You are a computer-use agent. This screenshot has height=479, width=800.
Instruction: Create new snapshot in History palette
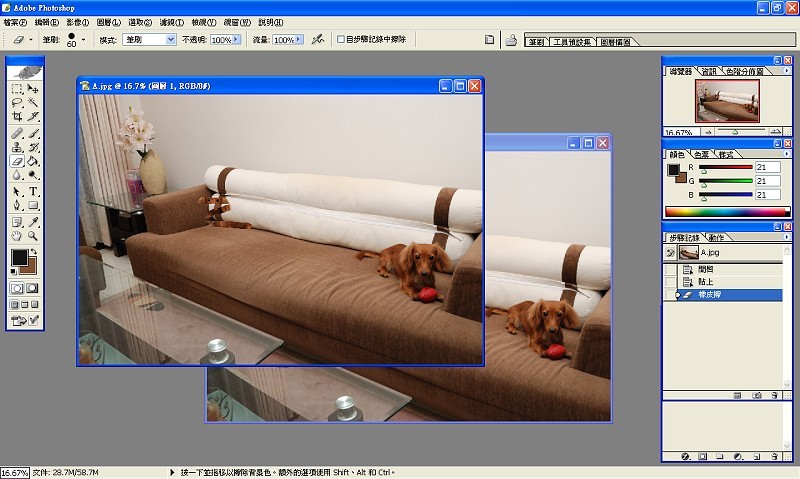click(756, 395)
